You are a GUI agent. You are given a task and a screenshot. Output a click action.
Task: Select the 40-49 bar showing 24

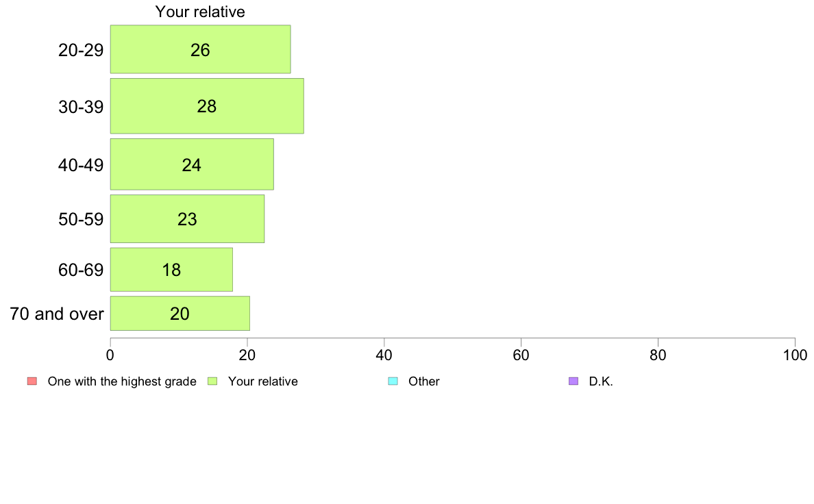(192, 164)
